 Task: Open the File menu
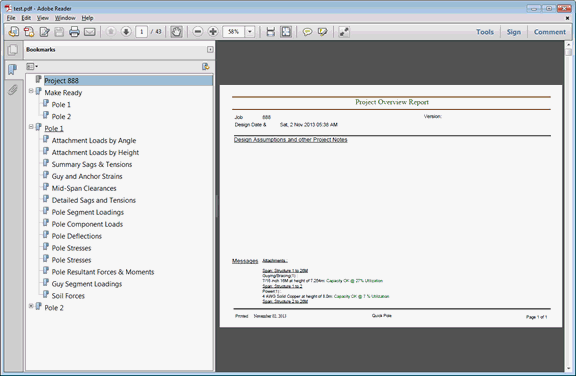11,18
